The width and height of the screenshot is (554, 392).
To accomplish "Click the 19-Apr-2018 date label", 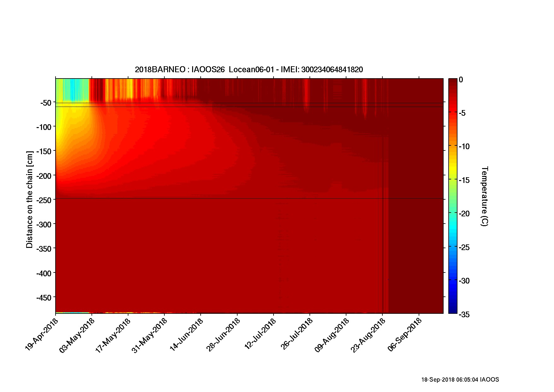I will point(42,334).
